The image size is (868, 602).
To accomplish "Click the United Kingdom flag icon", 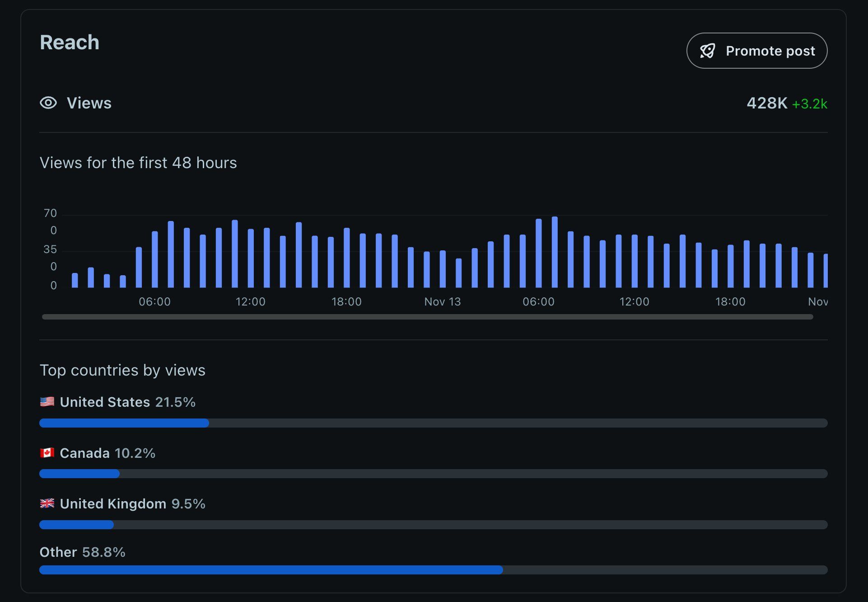I will click(x=47, y=503).
